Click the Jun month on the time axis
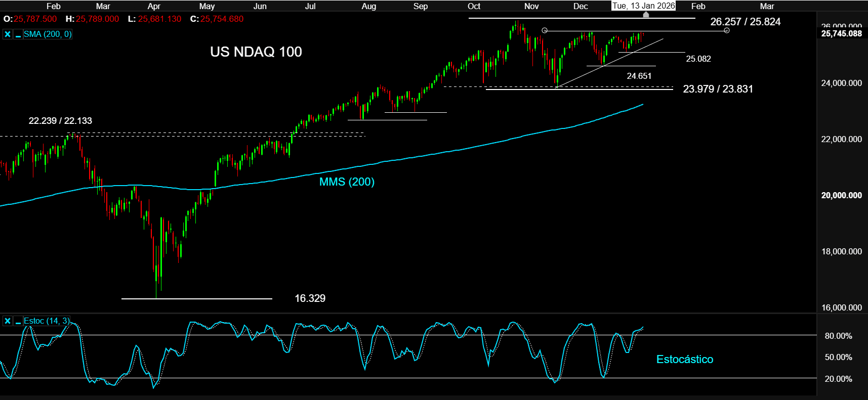The width and height of the screenshot is (868, 400). click(260, 6)
